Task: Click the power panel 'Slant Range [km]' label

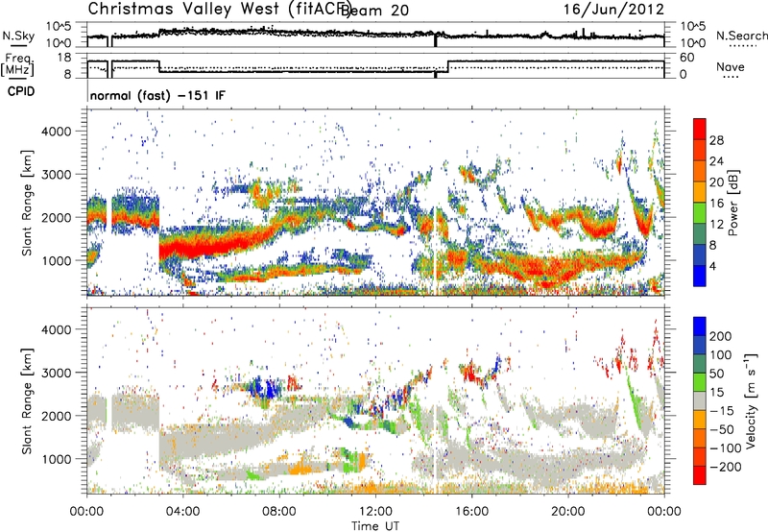Action: [27, 203]
